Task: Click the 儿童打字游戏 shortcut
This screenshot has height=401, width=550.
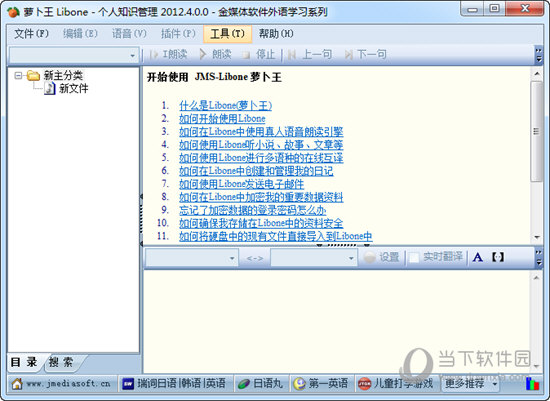Action: click(395, 383)
